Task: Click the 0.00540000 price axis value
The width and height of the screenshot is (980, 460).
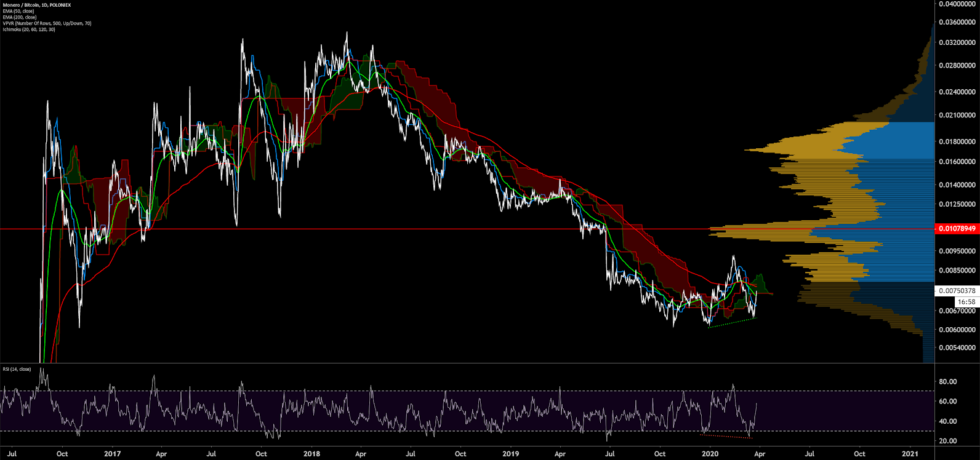Action: coord(957,347)
